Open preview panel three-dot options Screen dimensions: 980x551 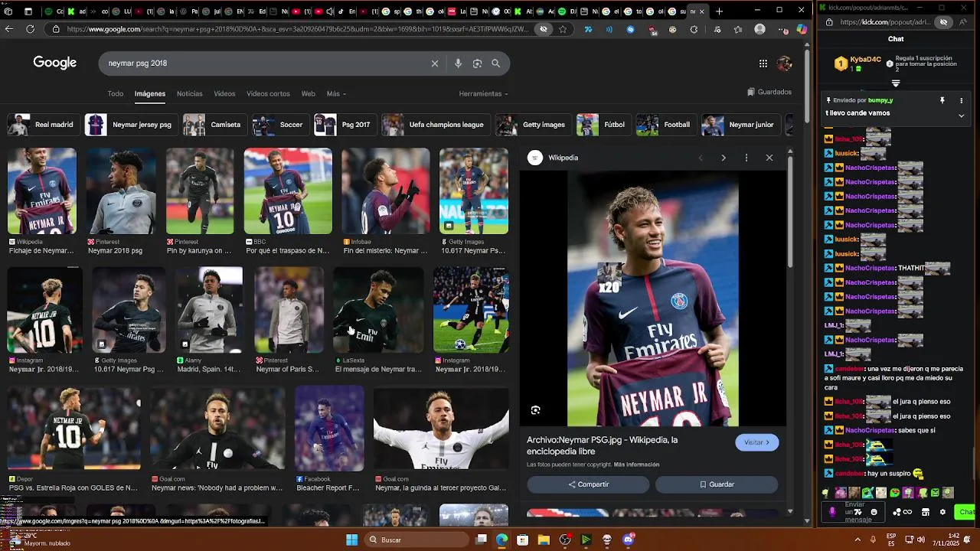746,158
